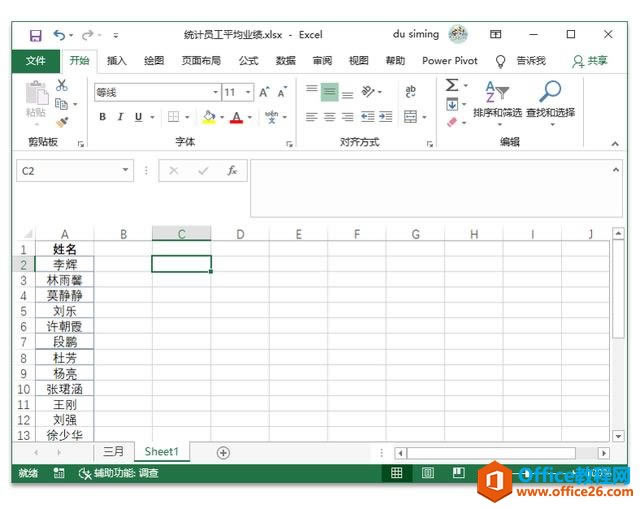Merge and center cells

point(410,117)
